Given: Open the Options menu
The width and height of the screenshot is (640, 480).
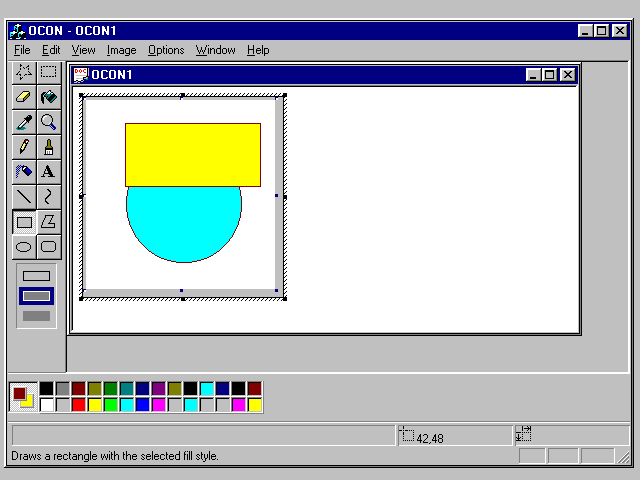Looking at the screenshot, I should pyautogui.click(x=166, y=50).
